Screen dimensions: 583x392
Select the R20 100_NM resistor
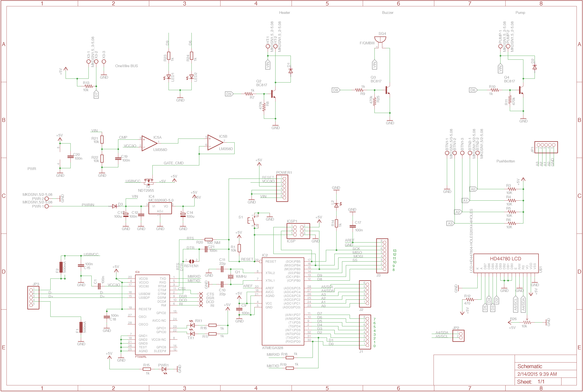point(209,239)
